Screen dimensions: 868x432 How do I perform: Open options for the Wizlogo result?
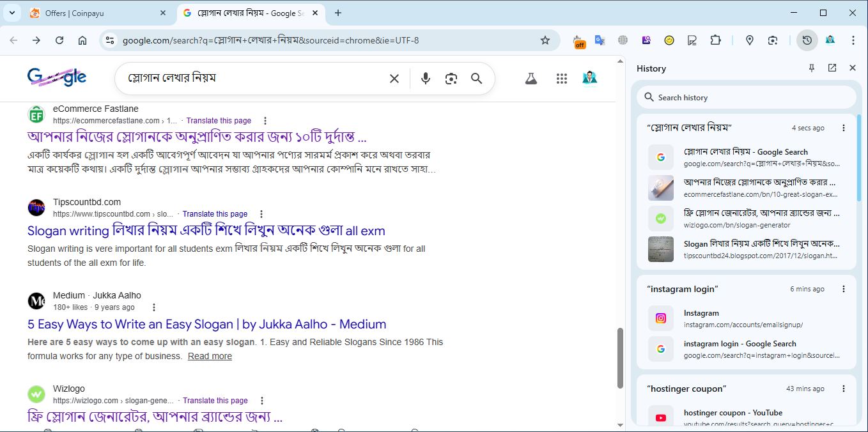pyautogui.click(x=262, y=401)
